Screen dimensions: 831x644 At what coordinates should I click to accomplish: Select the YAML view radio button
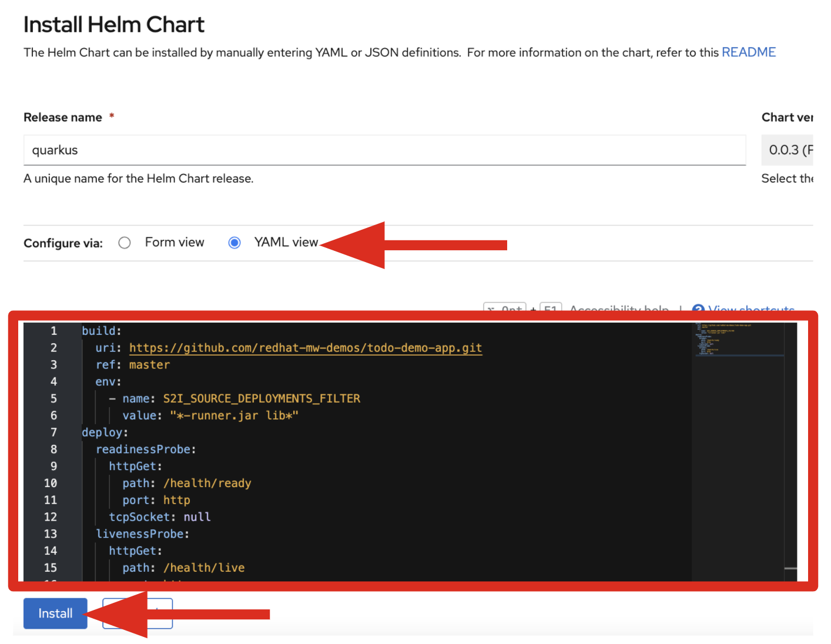click(x=234, y=243)
